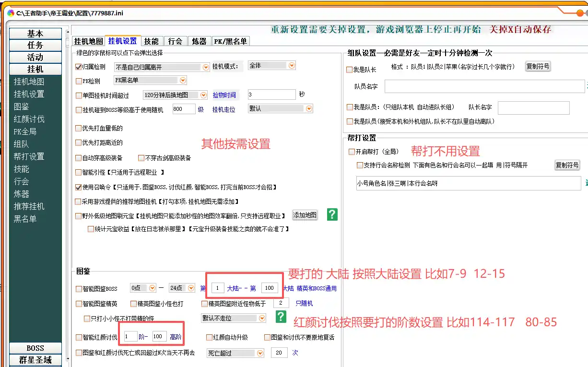588x367 pixels.
Task: Toggle 不穿古剑高级装备 checkbox
Action: pos(141,157)
